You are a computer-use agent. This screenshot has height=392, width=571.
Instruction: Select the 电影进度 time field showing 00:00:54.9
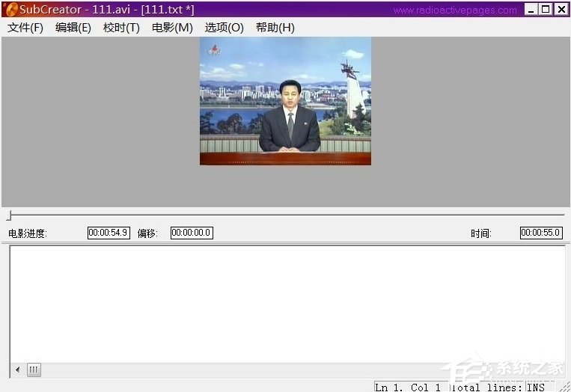(109, 233)
